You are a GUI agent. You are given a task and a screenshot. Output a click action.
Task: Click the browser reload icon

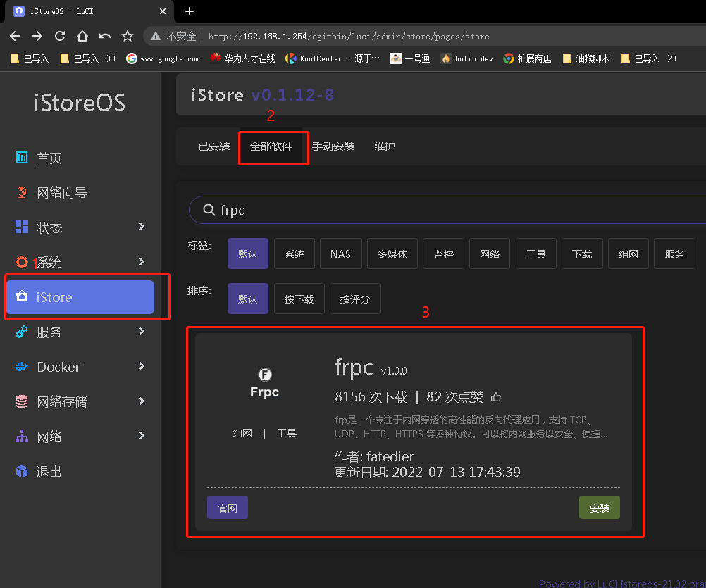pyautogui.click(x=60, y=36)
